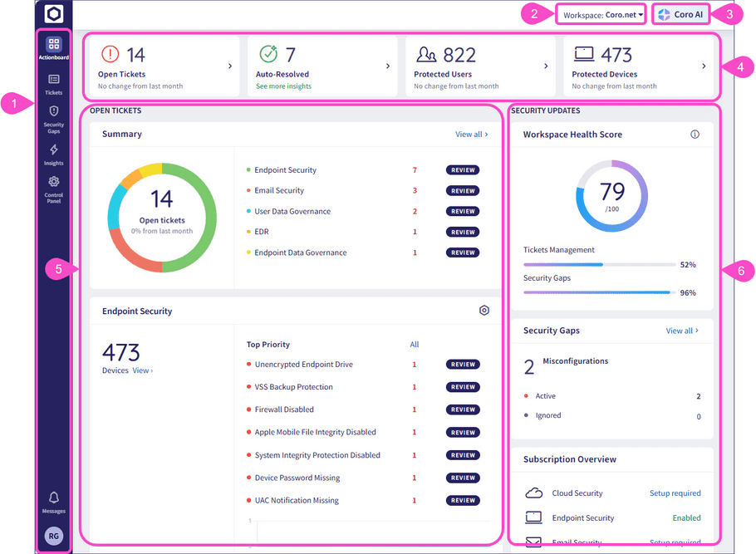
Task: Go to Insights in the sidebar
Action: click(54, 154)
